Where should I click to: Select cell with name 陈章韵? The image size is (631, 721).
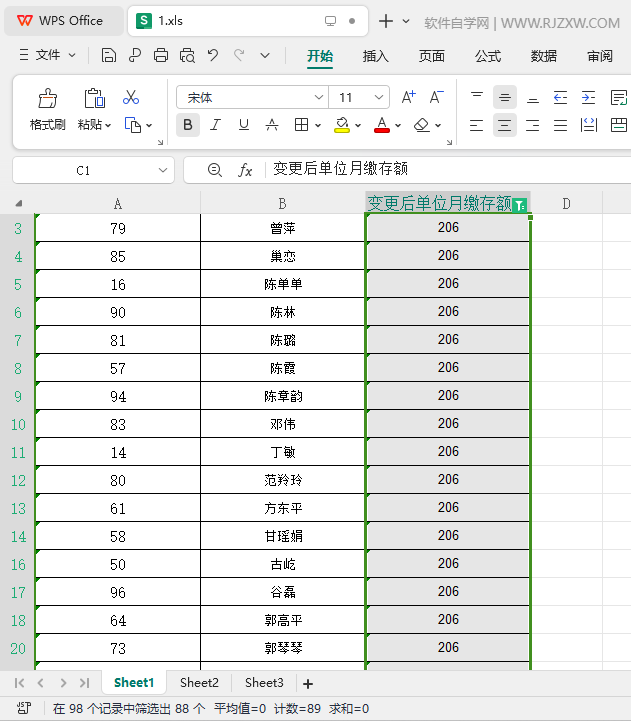coord(283,396)
